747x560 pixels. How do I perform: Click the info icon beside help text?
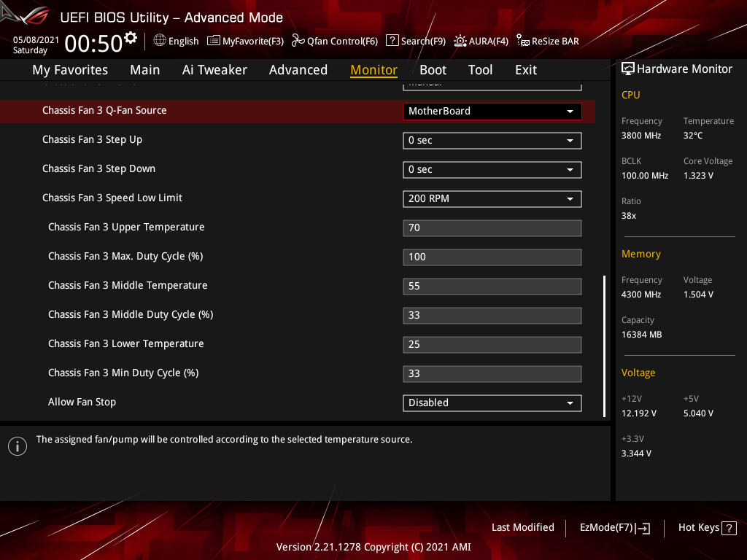tap(18, 446)
